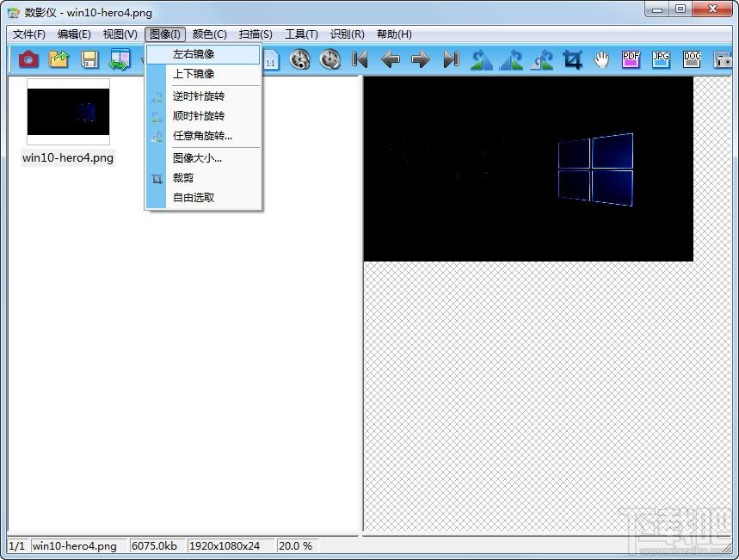The height and width of the screenshot is (560, 739).
Task: Choose 上下镜像 from the image menu
Action: pos(203,74)
